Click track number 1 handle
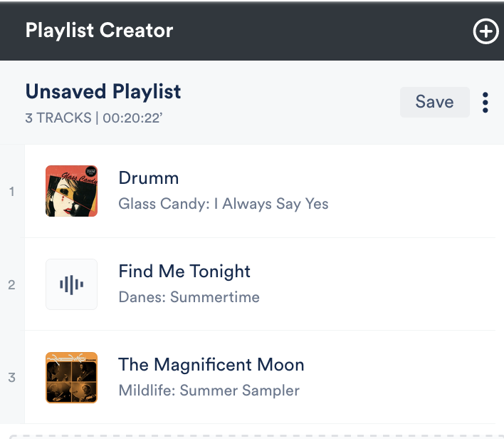 click(x=11, y=191)
